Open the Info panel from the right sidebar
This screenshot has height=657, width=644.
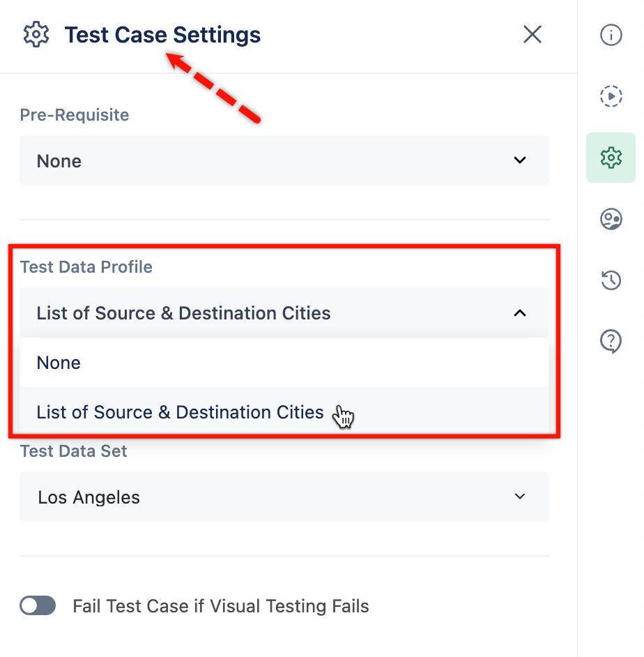[611, 35]
